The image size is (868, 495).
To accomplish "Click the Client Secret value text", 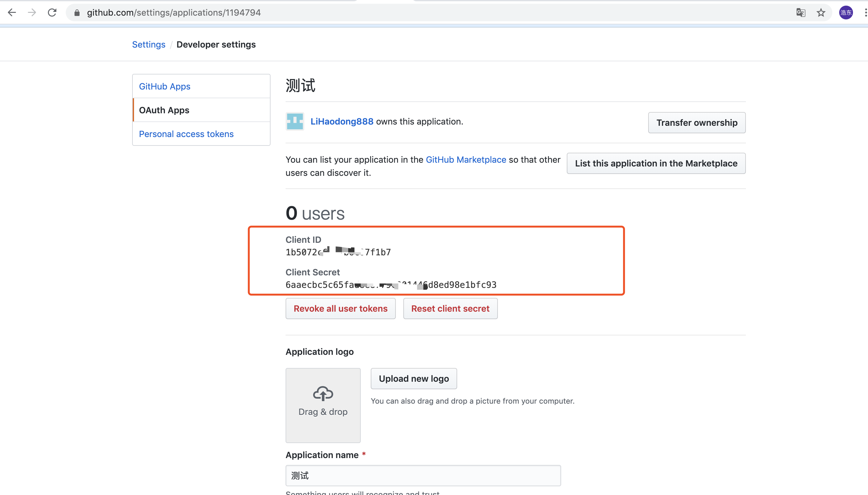I will click(391, 285).
